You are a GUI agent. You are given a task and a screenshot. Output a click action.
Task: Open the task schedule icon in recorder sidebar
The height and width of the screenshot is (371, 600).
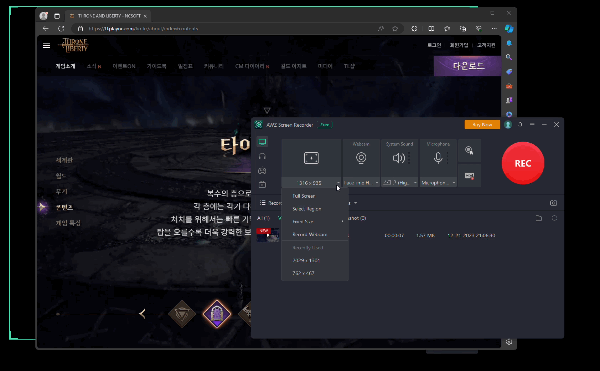262,185
